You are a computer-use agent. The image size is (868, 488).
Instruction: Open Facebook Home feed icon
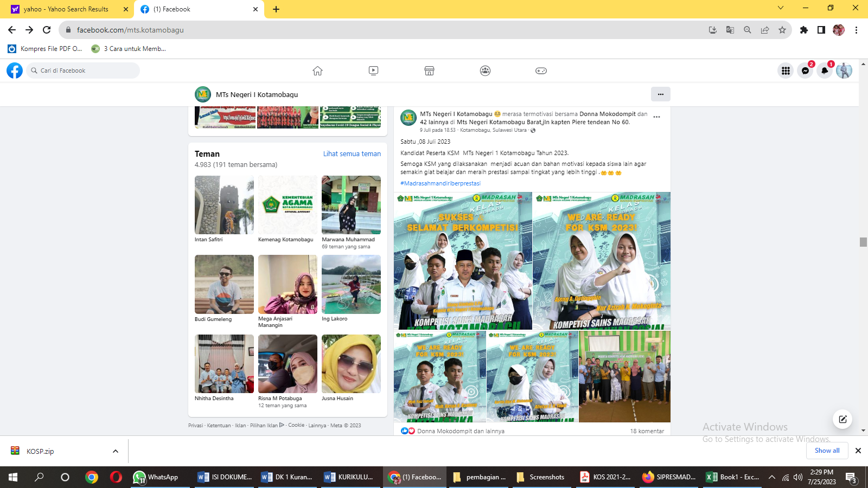pos(317,70)
